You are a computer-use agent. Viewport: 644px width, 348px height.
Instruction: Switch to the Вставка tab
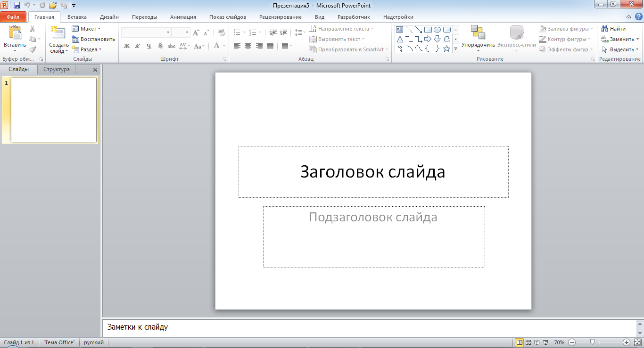77,17
